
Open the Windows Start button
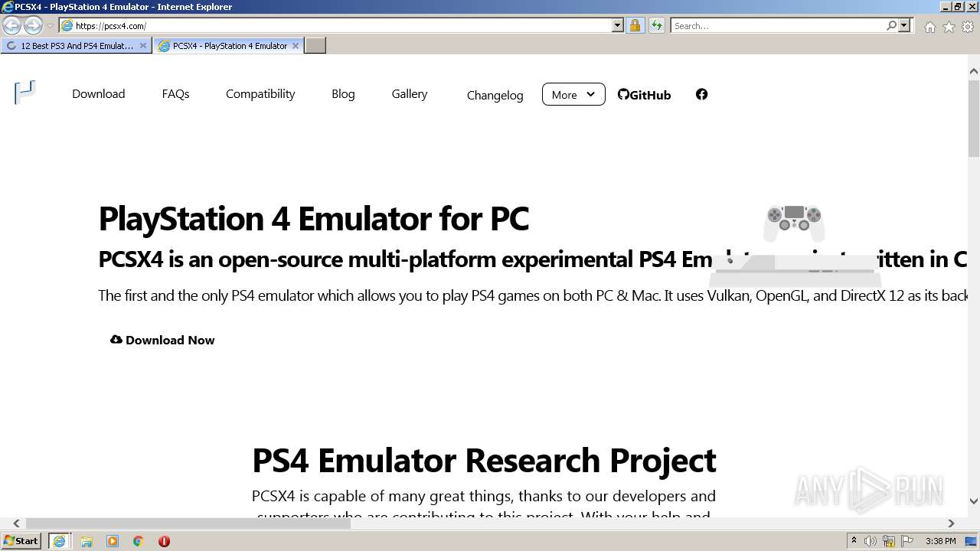pos(21,541)
